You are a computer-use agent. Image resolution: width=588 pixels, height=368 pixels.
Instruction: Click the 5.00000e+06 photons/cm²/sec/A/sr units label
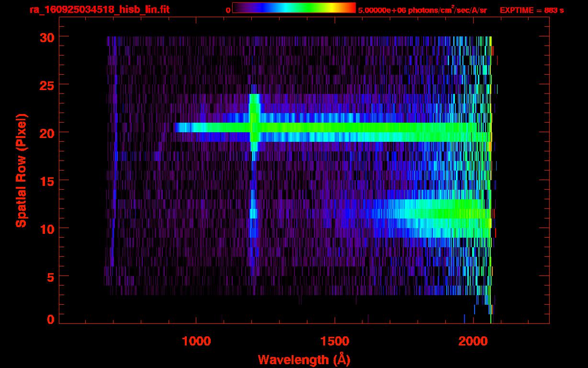pos(422,10)
